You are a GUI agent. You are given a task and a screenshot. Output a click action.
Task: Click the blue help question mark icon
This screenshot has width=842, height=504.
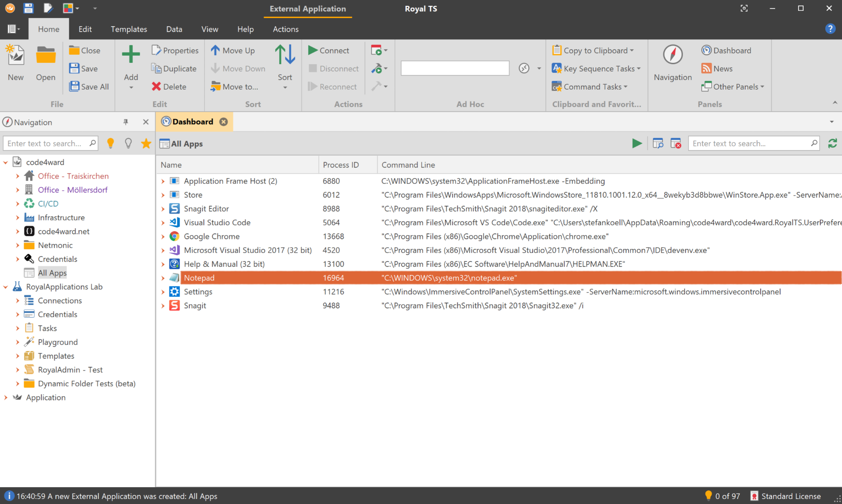830,29
